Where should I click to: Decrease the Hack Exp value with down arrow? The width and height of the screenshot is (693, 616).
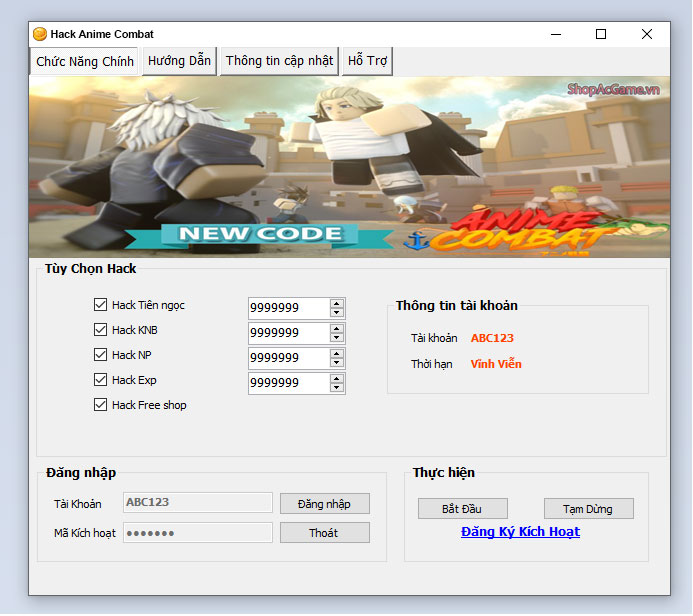coord(337,388)
